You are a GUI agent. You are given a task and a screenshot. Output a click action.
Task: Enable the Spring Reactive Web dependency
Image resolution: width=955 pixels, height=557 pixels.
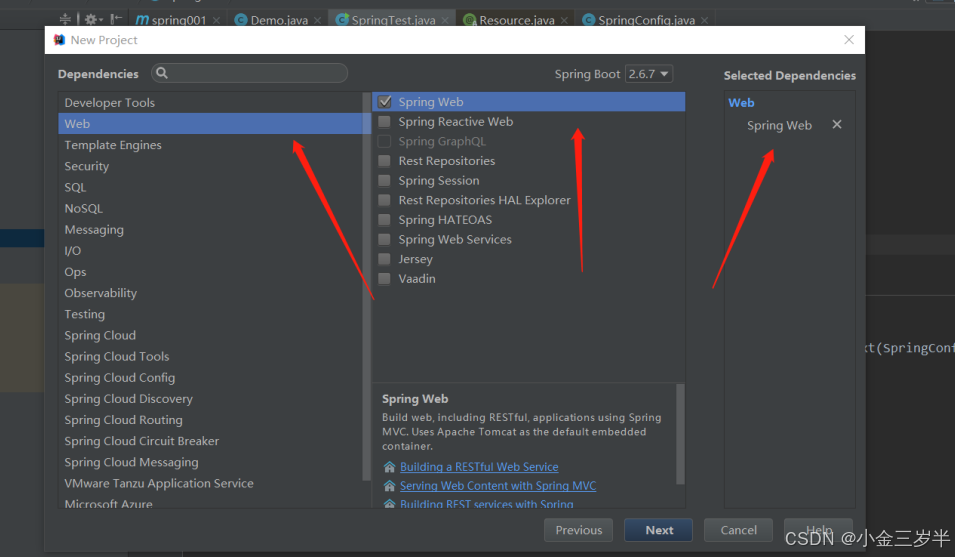click(x=384, y=122)
